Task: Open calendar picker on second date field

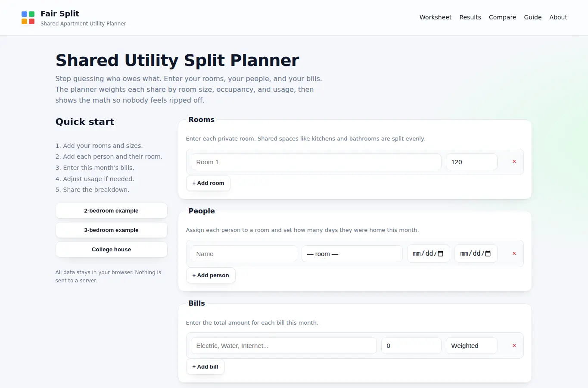Action: (x=488, y=253)
